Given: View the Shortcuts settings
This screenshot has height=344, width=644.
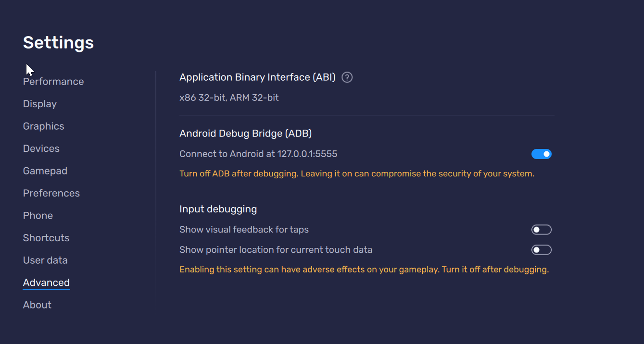Looking at the screenshot, I should tap(46, 237).
